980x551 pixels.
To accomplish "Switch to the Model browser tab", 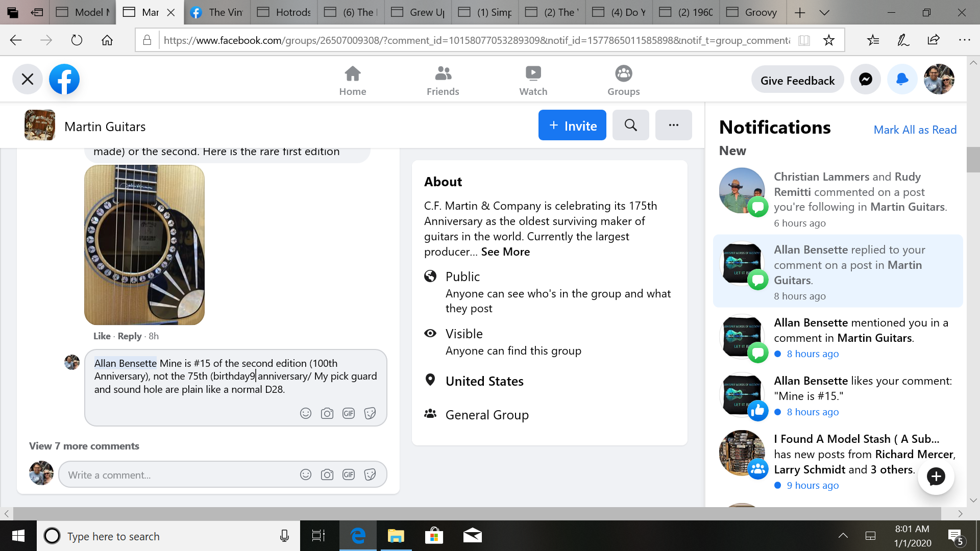I will [83, 12].
